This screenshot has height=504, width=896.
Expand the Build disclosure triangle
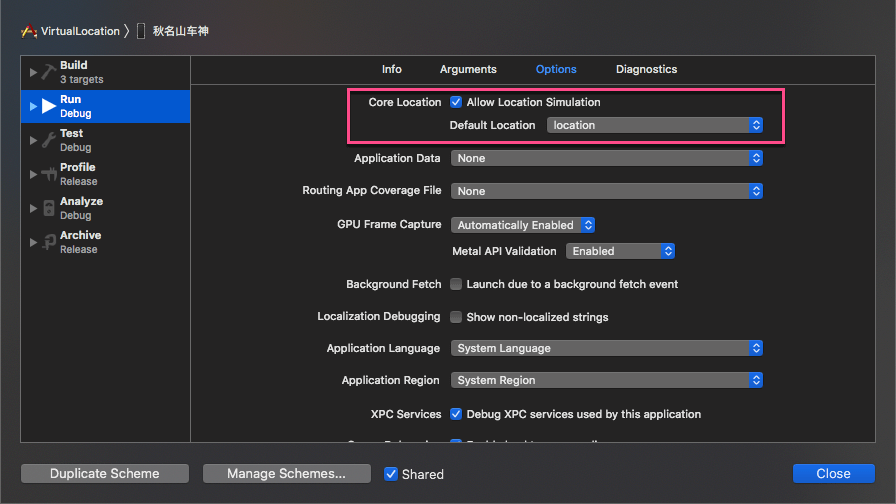[33, 72]
